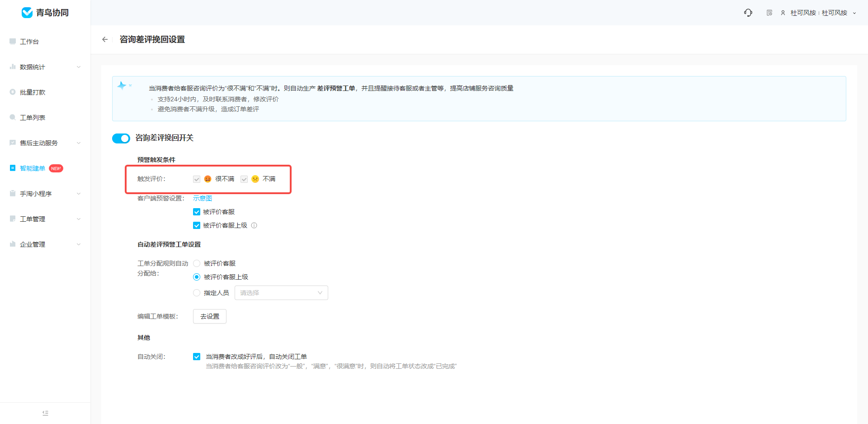Screen dimensions: 868x424
Task: Click the 差评预警工单 bold text
Action: point(336,88)
